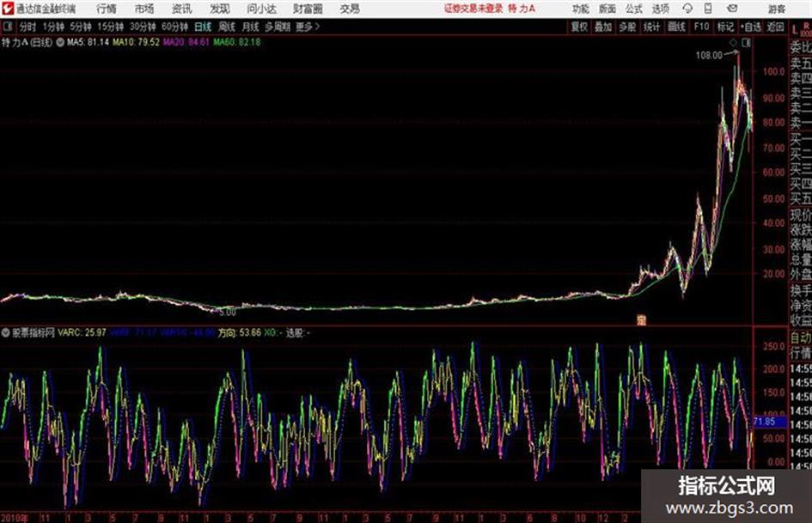Select the 日线 daily period tab

[x=203, y=27]
